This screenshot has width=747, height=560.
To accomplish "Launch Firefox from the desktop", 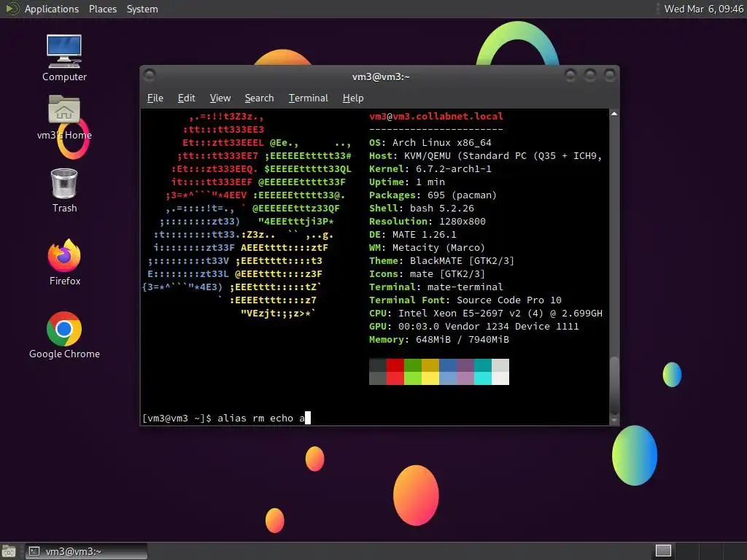I will tap(64, 262).
